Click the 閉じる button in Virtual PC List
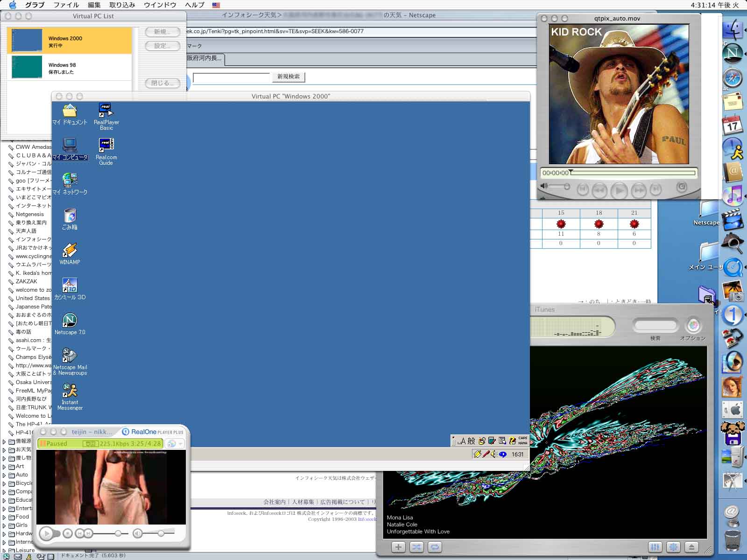Viewport: 747px width, 560px height. click(162, 83)
